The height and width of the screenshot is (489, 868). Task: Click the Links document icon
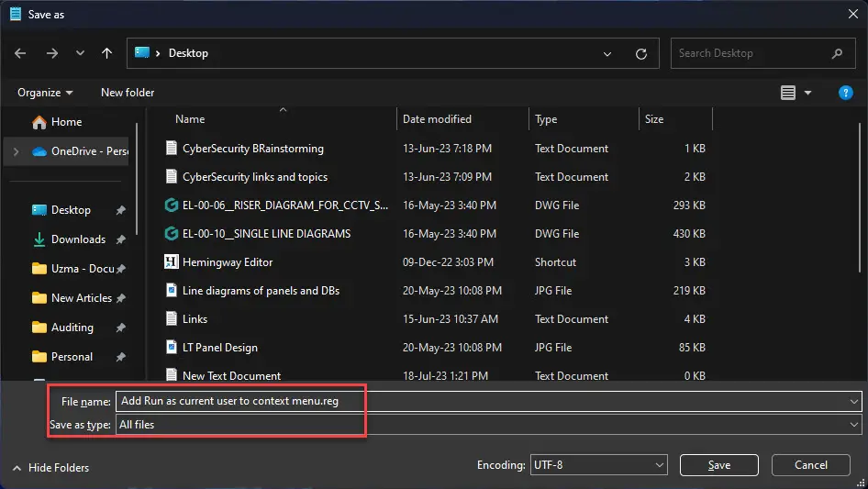point(171,319)
